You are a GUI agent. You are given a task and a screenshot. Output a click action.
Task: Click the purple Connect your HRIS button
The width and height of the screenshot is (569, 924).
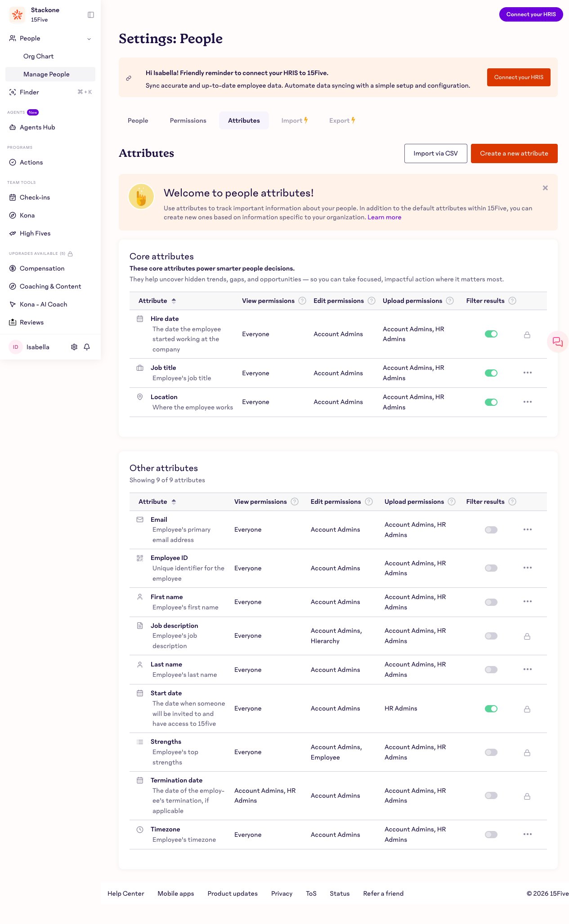pos(531,14)
